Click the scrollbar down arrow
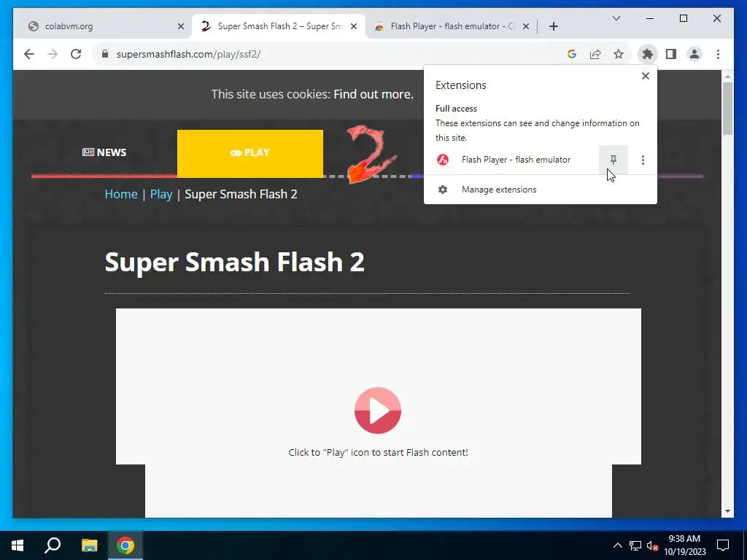The height and width of the screenshot is (560, 747). pyautogui.click(x=727, y=511)
